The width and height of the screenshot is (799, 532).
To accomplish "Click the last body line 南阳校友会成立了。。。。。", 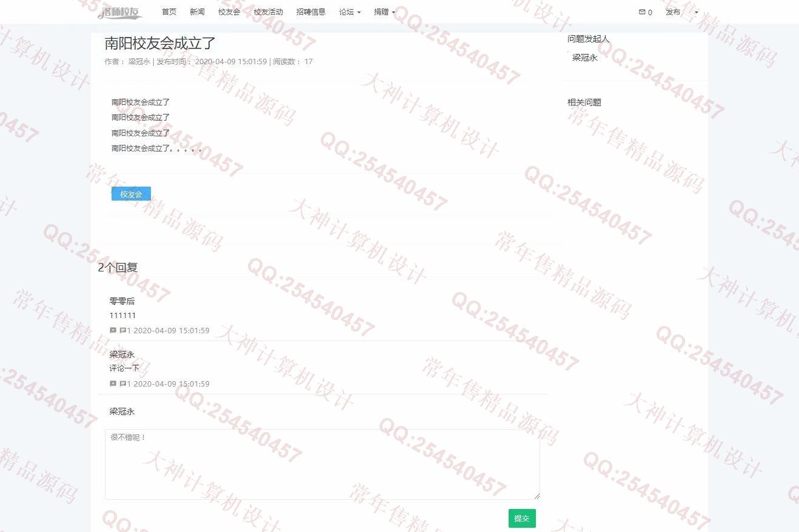I will [x=156, y=148].
